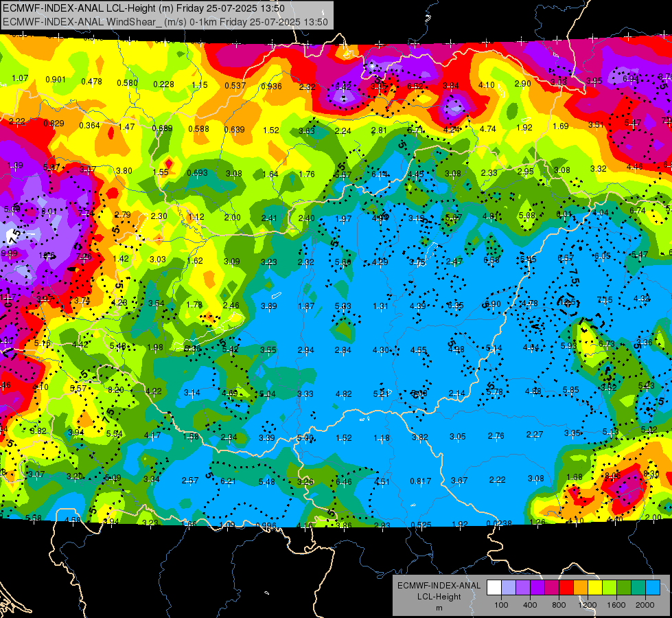Click wind shear value 0.525
The image size is (672, 618).
pyautogui.click(x=421, y=525)
